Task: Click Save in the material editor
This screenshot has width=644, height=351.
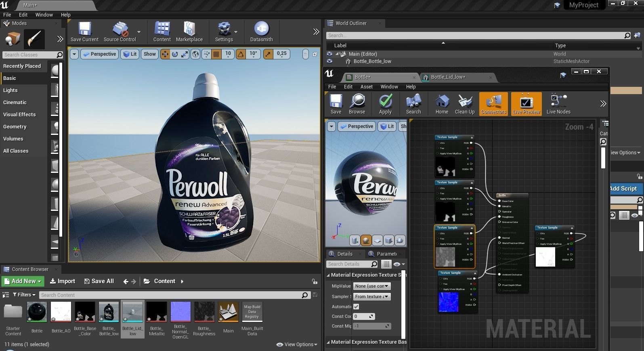Action: (336, 104)
